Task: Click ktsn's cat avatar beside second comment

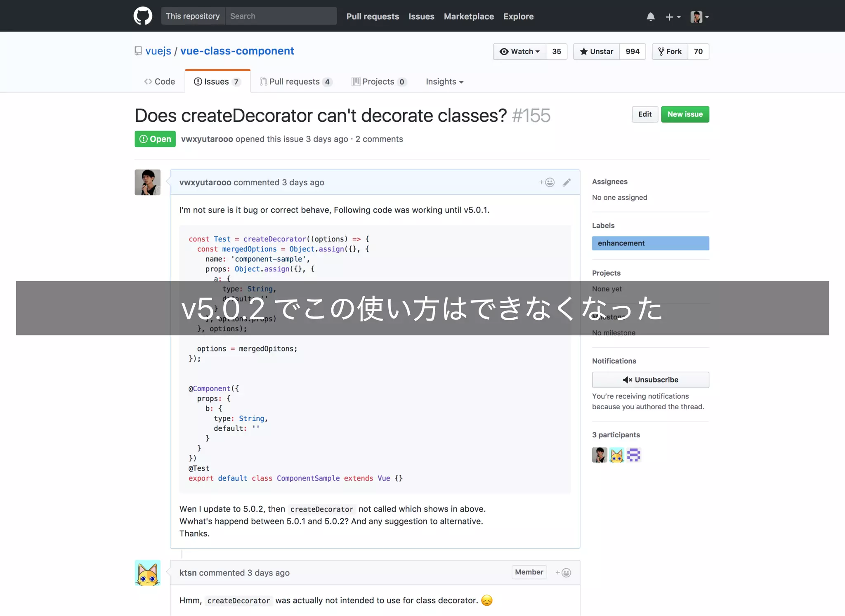Action: coord(147,573)
